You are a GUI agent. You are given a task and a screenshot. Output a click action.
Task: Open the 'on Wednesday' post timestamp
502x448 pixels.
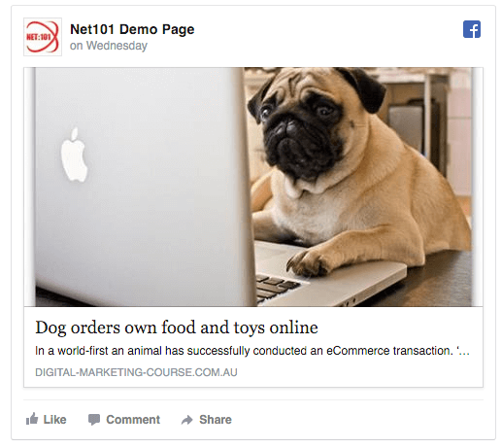tap(109, 46)
